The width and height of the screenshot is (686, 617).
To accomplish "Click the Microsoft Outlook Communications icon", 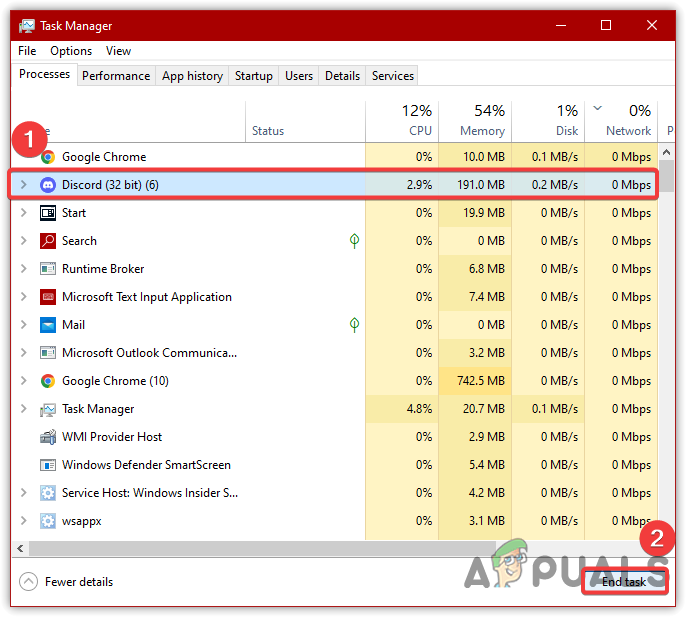I will (48, 353).
